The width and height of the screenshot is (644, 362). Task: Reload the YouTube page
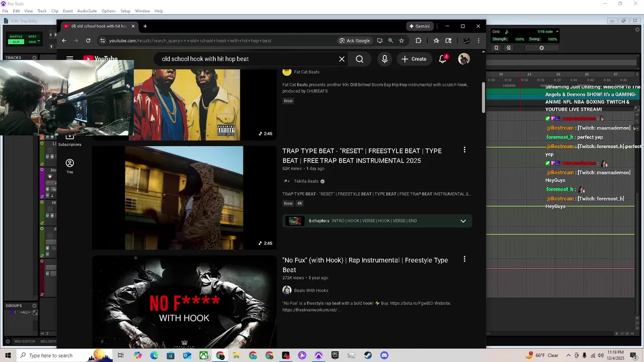[88, 41]
